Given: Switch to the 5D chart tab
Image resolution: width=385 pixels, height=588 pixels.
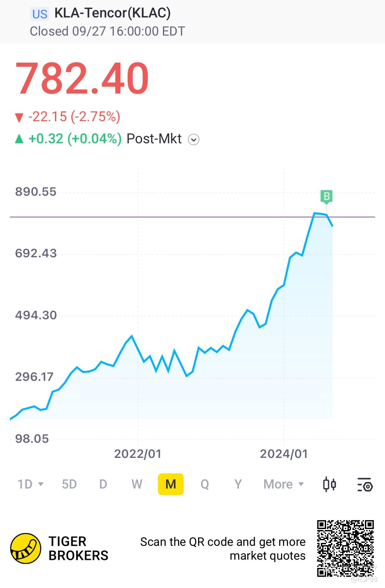Looking at the screenshot, I should click(x=69, y=484).
